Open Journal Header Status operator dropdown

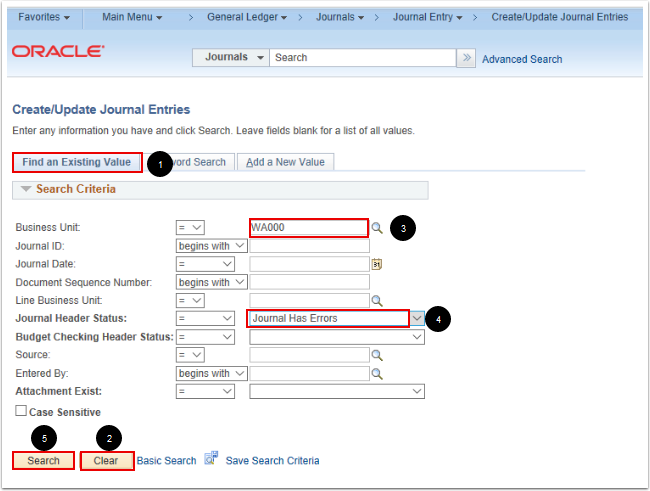point(205,318)
